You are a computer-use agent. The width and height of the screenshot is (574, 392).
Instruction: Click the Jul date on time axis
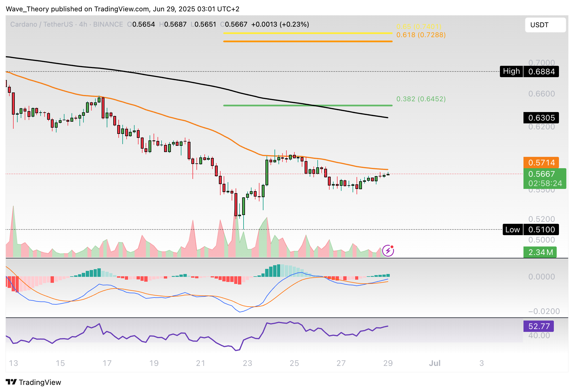point(435,363)
